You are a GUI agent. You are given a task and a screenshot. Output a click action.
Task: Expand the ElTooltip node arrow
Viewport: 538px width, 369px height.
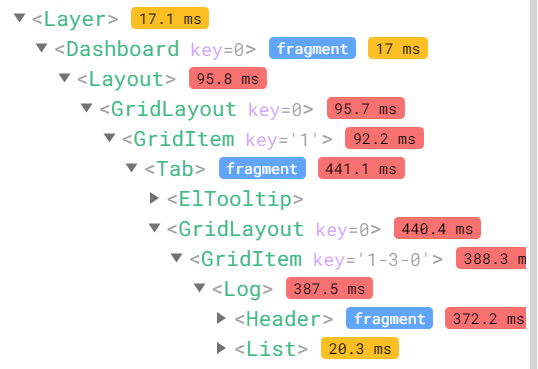coord(155,198)
